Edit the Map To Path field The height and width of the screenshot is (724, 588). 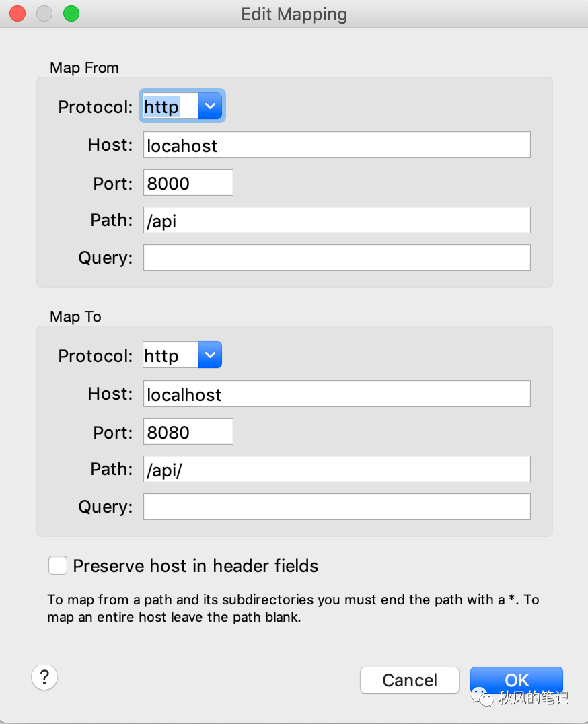pyautogui.click(x=337, y=469)
